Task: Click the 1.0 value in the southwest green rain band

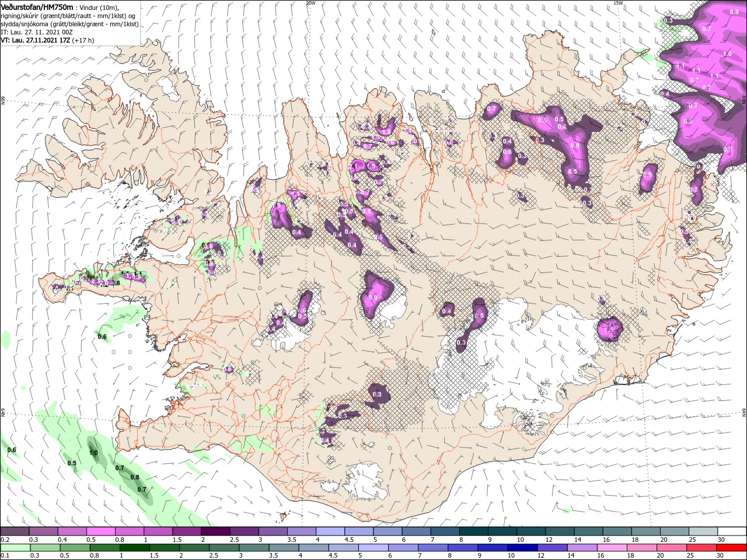Action: pos(93,453)
